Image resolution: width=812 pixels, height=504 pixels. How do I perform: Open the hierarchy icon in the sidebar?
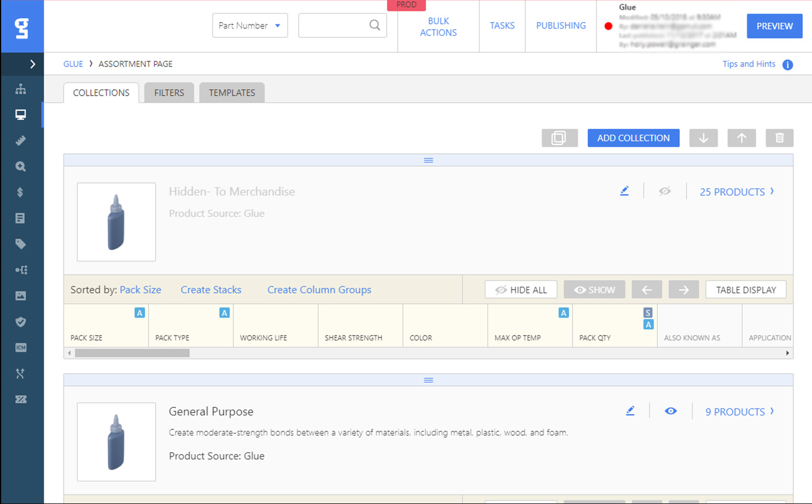pos(21,89)
